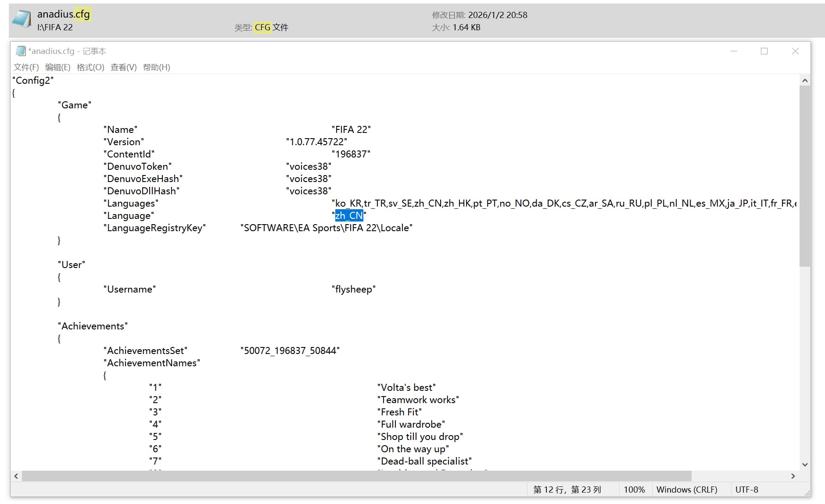Click the "DenuvoToken" key text
Viewport: 825px width, 504px height.
[137, 166]
